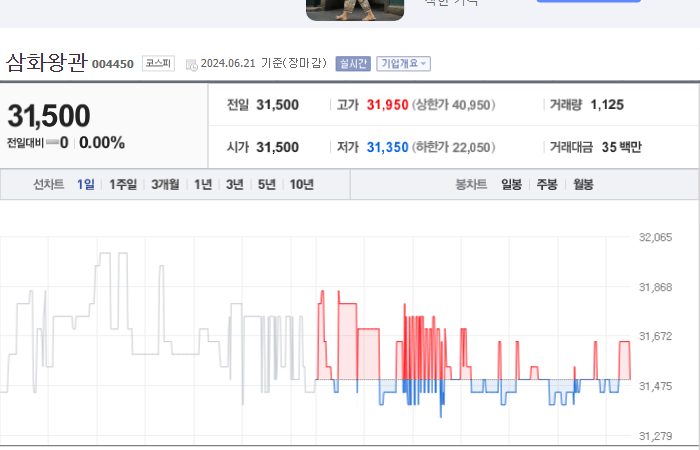The width and height of the screenshot is (700, 450).
Task: Click the 삼화왕관 stock name heading
Action: (46, 62)
